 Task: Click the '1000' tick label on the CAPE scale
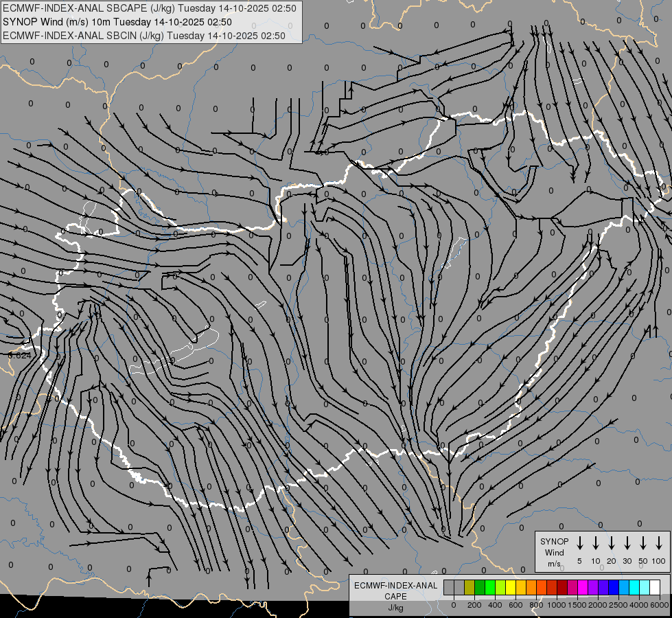coord(557,605)
